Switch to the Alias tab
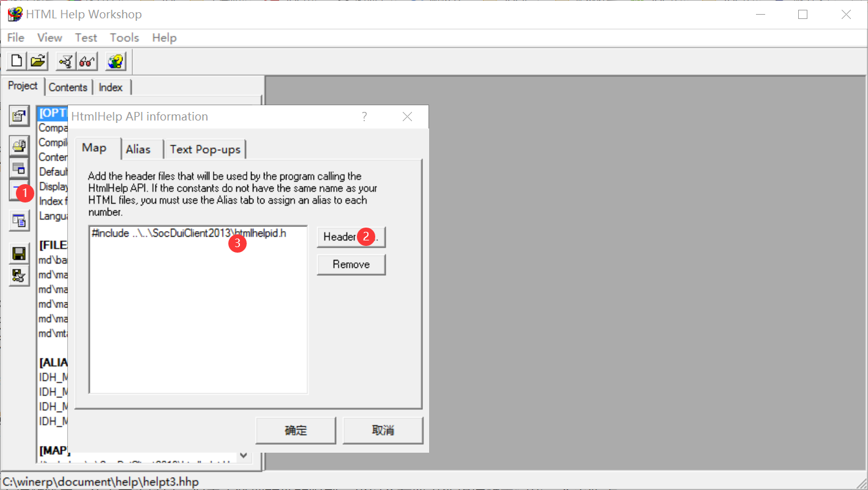 pos(138,149)
